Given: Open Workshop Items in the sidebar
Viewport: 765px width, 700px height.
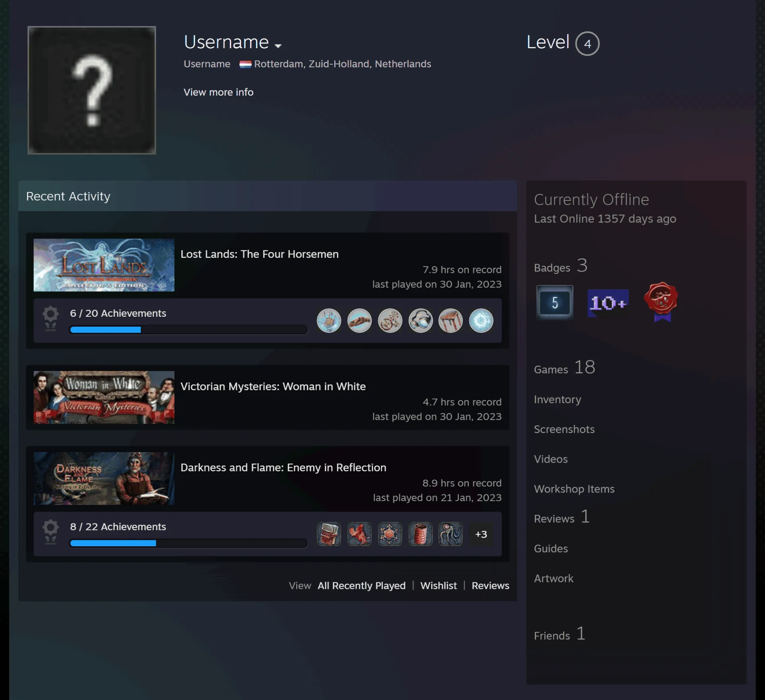Looking at the screenshot, I should pos(574,489).
